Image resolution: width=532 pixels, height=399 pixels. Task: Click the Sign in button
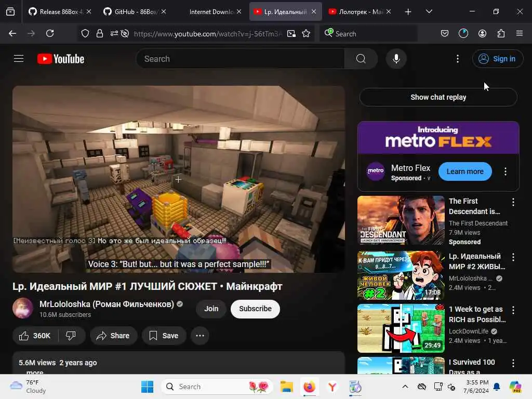497,59
